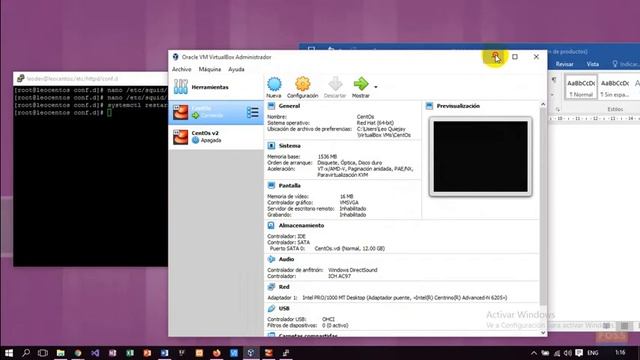This screenshot has height=360, width=640.
Task: Click the Pantalla section icon
Action: coord(271,186)
